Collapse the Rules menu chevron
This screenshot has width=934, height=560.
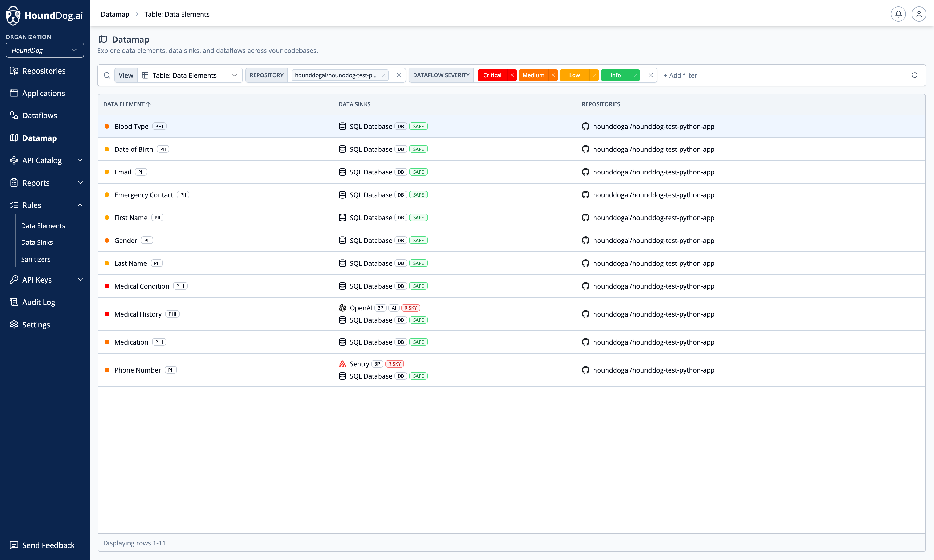pos(80,205)
